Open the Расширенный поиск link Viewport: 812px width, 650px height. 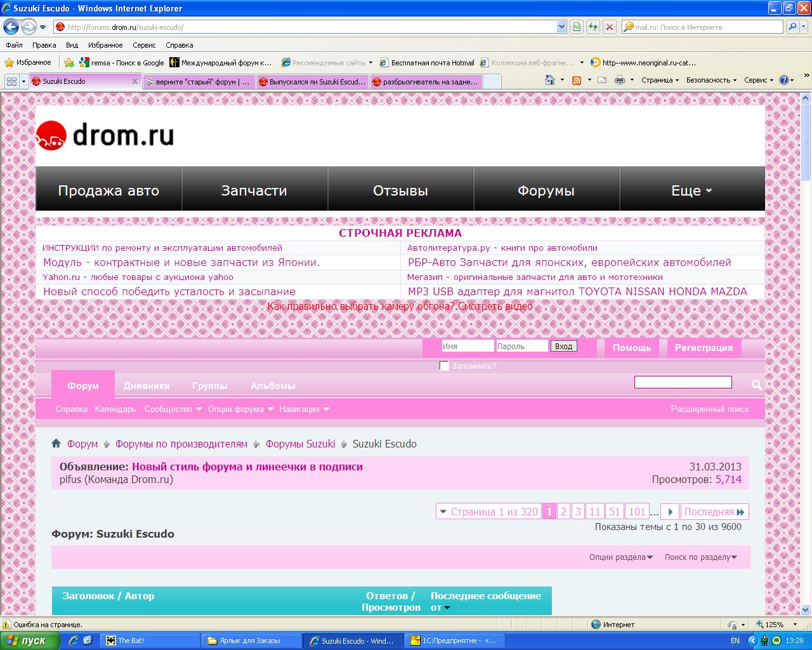pyautogui.click(x=710, y=409)
